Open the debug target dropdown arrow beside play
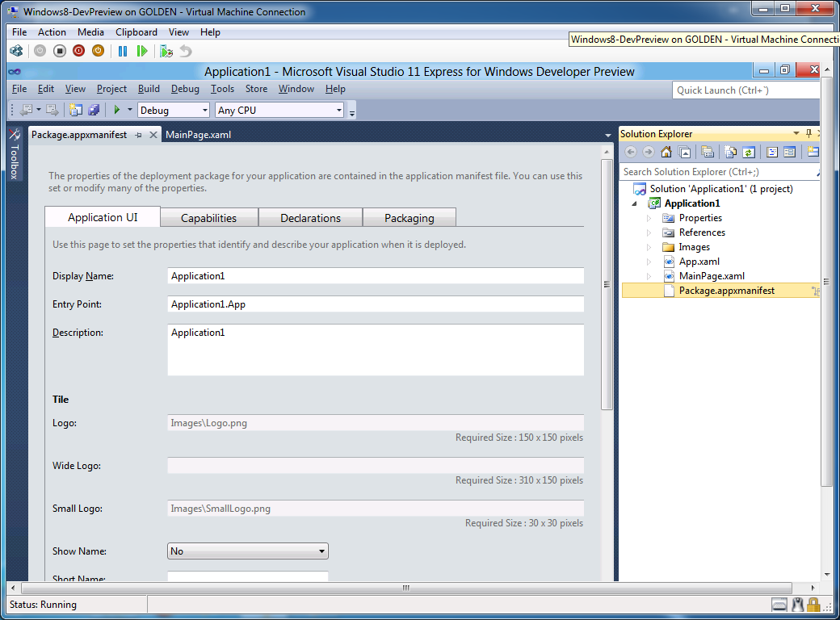Image resolution: width=840 pixels, height=620 pixels. [x=130, y=110]
